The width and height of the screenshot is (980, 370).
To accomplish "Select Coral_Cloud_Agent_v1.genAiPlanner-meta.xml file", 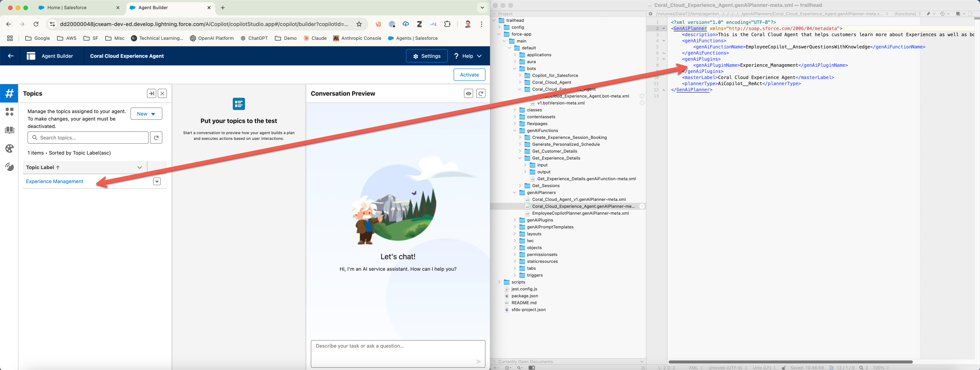I will tap(579, 199).
